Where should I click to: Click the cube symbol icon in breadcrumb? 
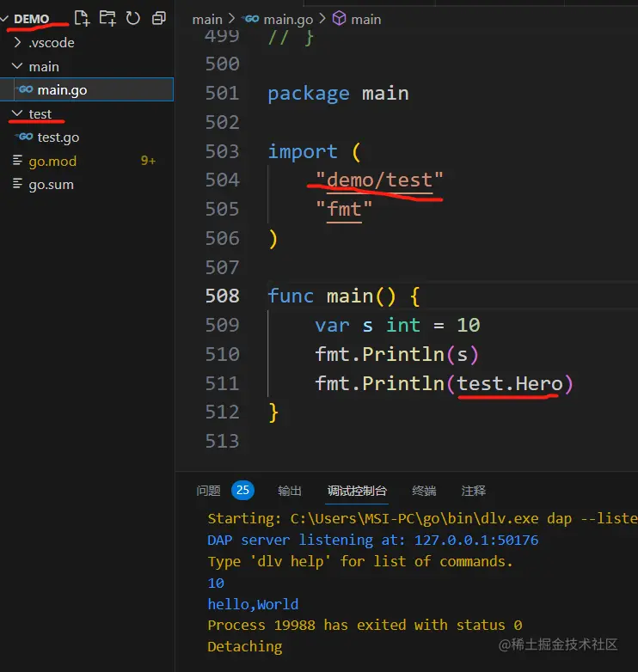pos(339,18)
